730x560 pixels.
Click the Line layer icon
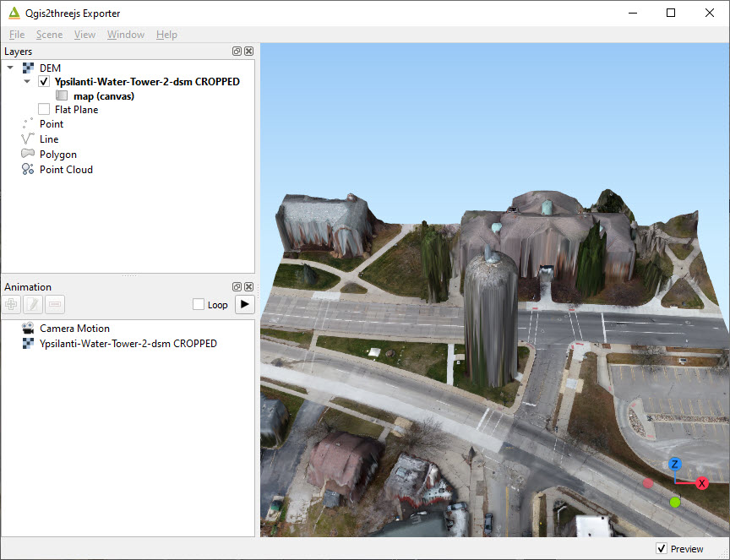tap(26, 139)
